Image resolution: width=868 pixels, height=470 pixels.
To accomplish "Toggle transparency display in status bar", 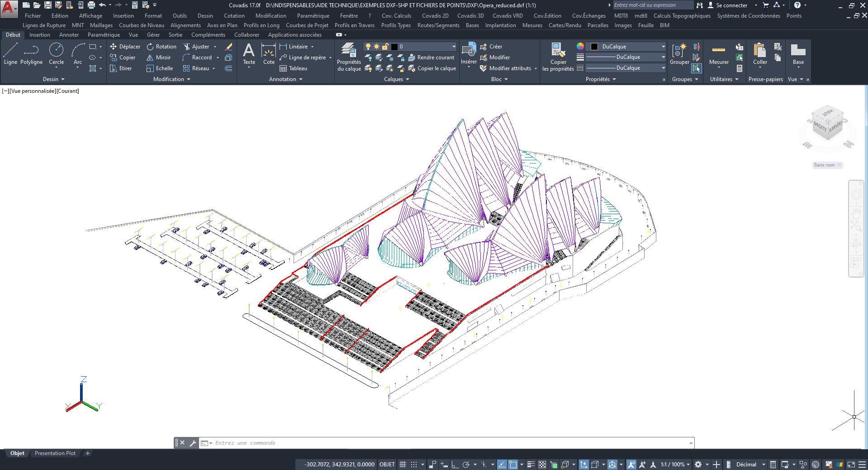I will pos(542,464).
